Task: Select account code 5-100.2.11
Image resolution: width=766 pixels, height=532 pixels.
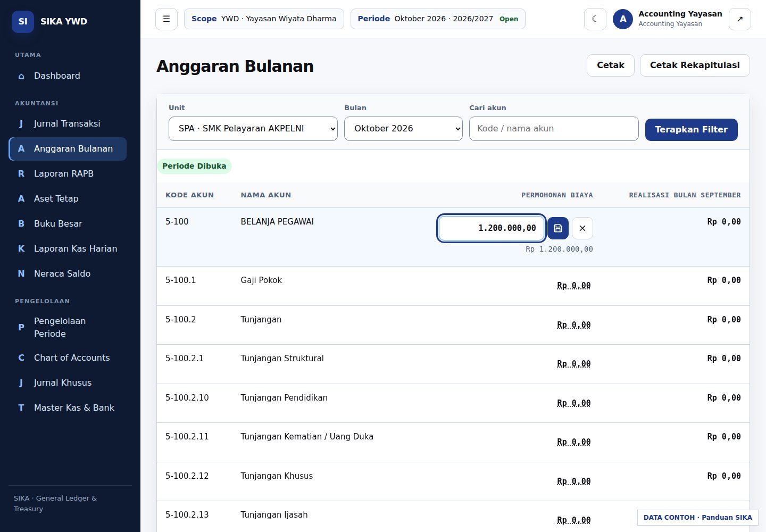Action: (x=187, y=437)
